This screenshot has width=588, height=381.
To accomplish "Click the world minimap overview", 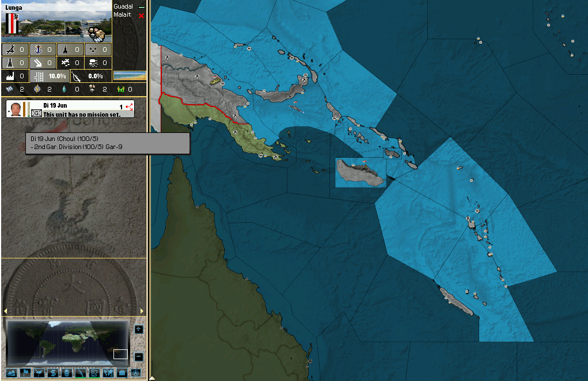I will (x=66, y=342).
